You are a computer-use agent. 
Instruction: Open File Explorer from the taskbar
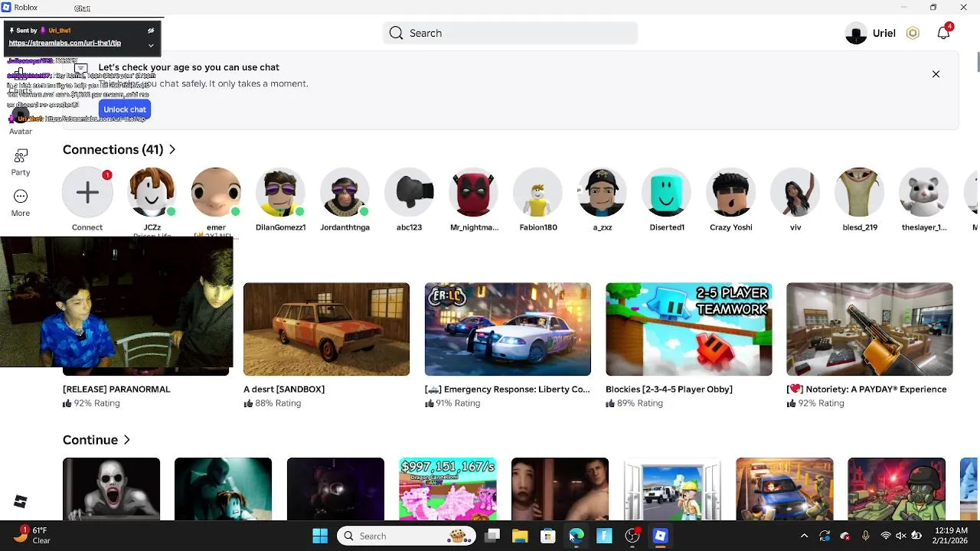click(520, 536)
